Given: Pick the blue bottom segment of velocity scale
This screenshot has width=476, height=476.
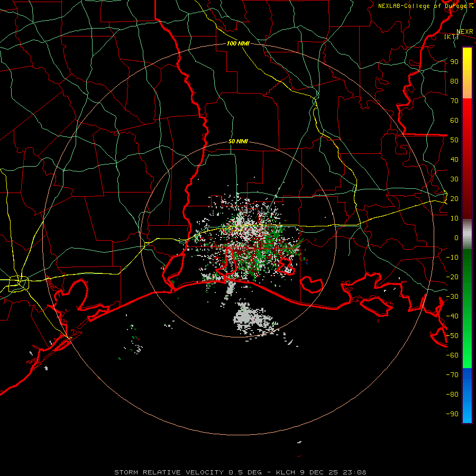Looking at the screenshot, I should [x=467, y=396].
